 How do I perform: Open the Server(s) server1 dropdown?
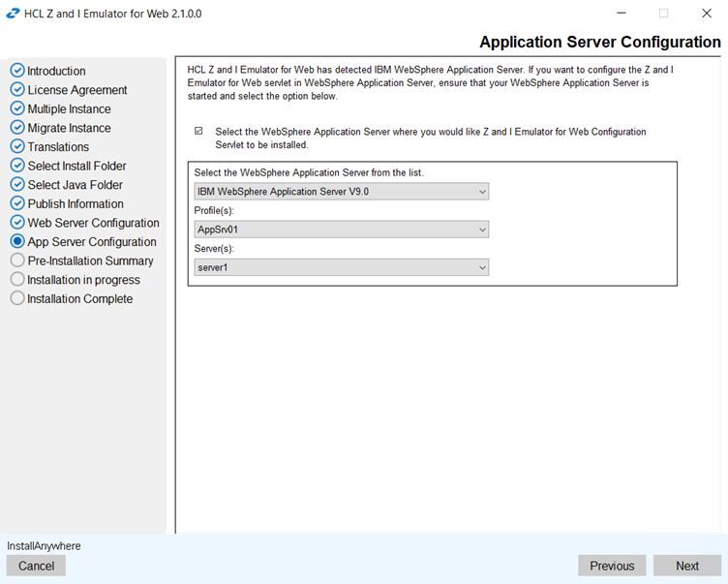(x=341, y=267)
